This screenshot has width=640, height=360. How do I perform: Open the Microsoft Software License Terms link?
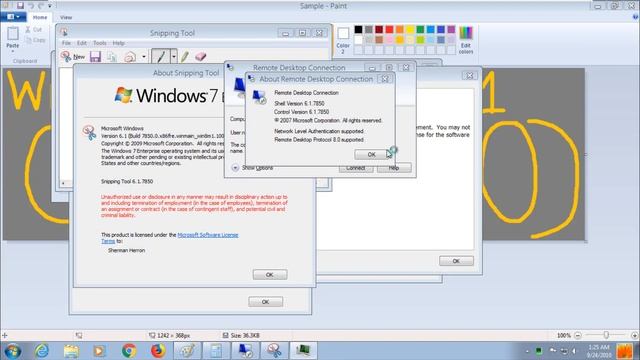pos(208,235)
